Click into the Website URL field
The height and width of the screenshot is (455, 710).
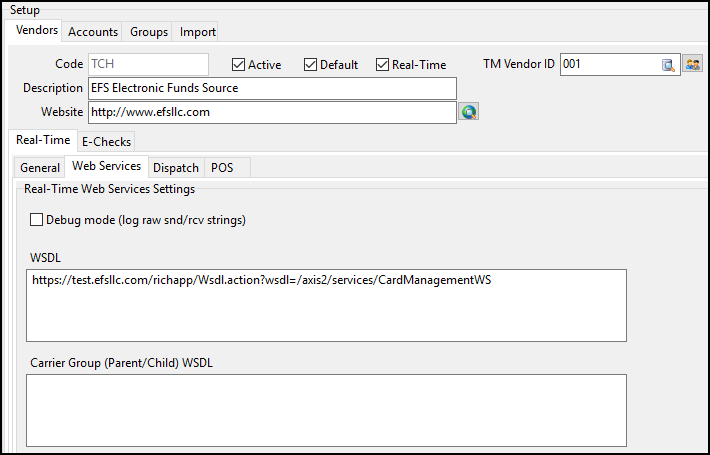(x=272, y=112)
